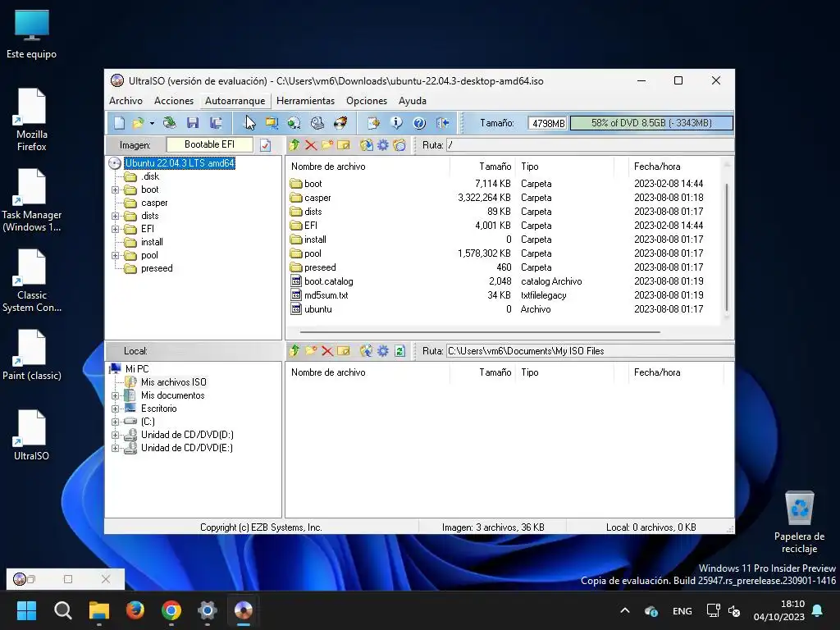
Task: Click the Papelera de reciclaje desktop icon
Action: coord(799,523)
